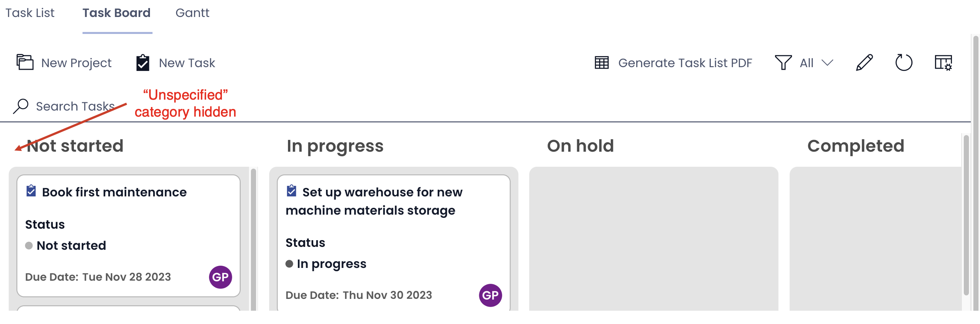Click clipboard icon on warehouse setup task
This screenshot has width=980, height=324.
[291, 191]
